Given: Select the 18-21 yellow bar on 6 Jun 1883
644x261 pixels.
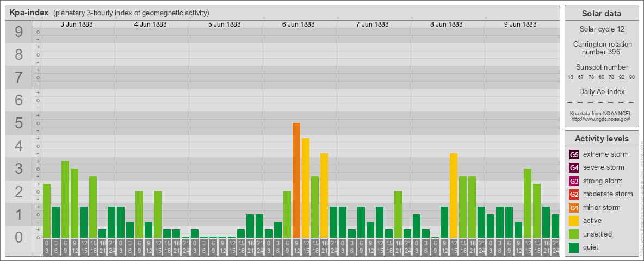Looking at the screenshot, I should [x=324, y=195].
